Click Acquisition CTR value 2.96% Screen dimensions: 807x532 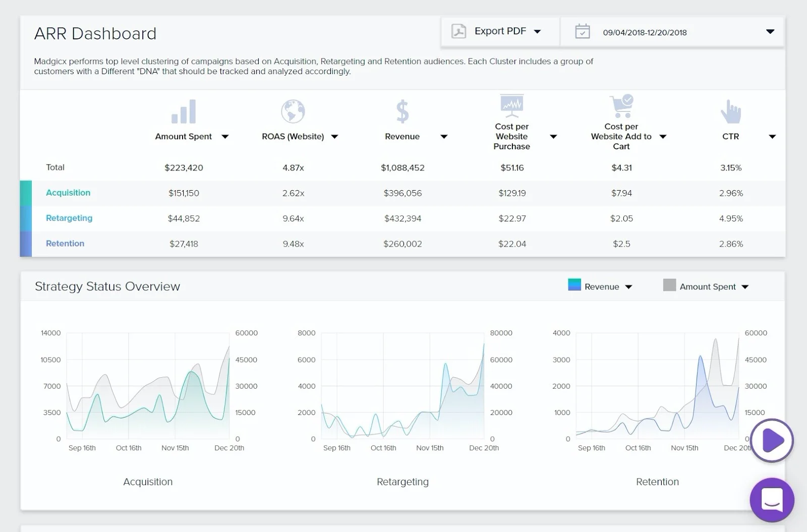point(731,193)
